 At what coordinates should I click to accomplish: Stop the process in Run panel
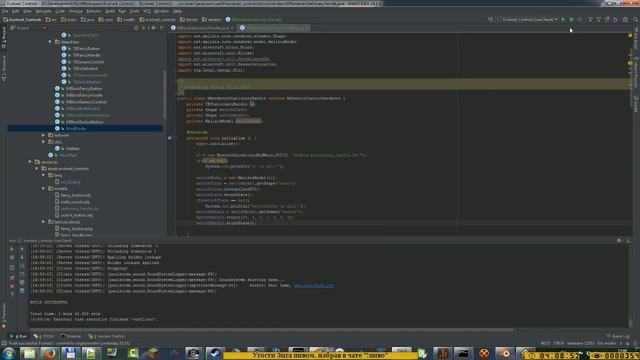pos(12,258)
